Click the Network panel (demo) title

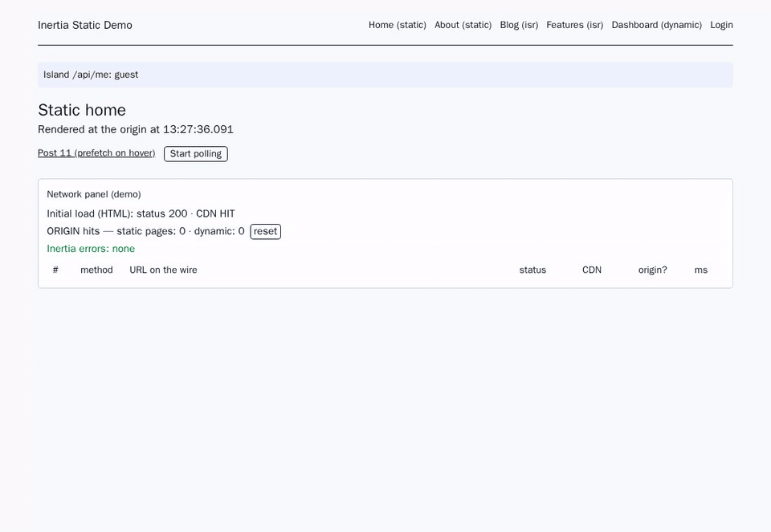[x=94, y=194]
